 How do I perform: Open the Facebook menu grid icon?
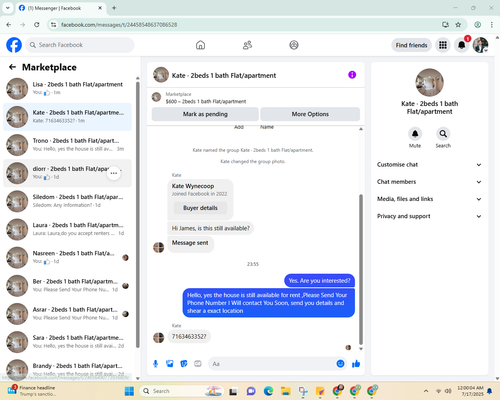(x=443, y=45)
